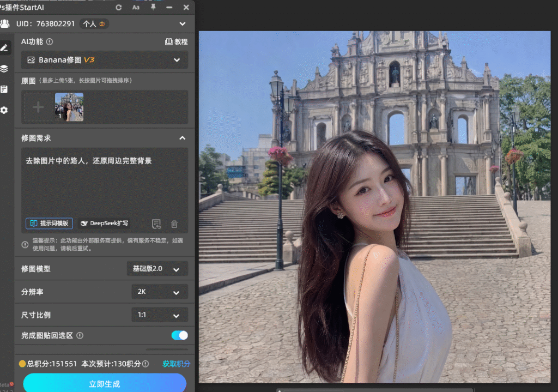Image resolution: width=558 pixels, height=392 pixels.
Task: Collapse the 修图需求 section
Action: [182, 138]
